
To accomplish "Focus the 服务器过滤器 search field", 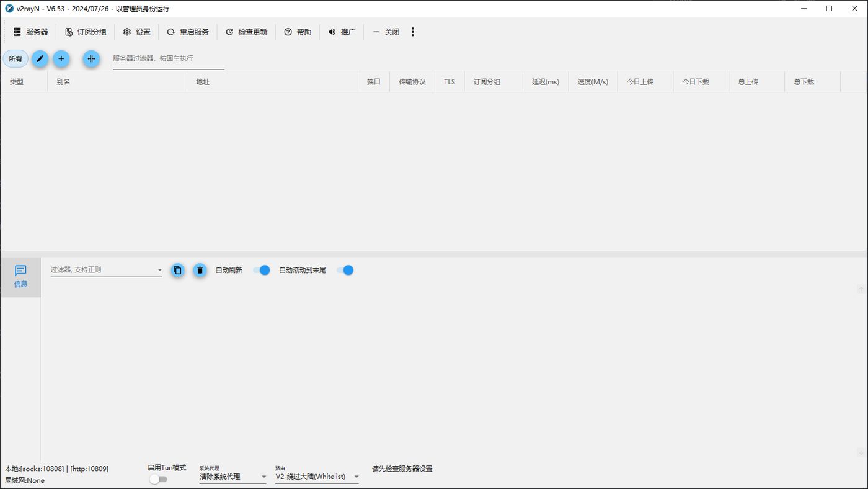I will 169,58.
